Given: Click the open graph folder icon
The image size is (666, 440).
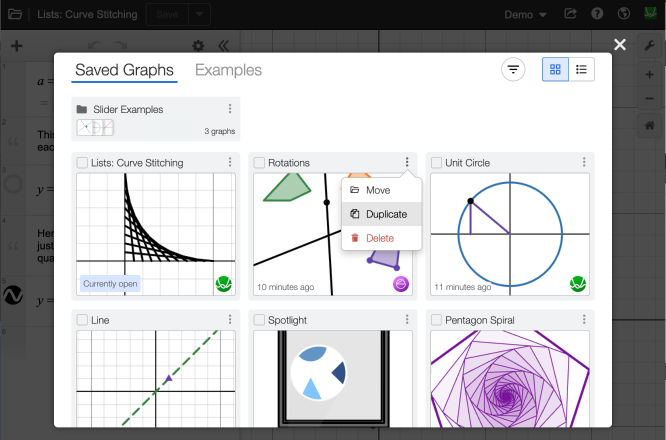Looking at the screenshot, I should tap(14, 15).
